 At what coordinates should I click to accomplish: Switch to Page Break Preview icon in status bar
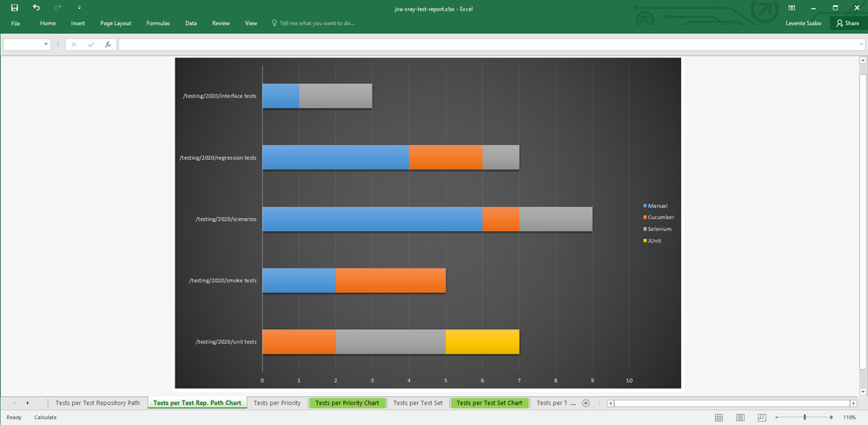[x=762, y=417]
